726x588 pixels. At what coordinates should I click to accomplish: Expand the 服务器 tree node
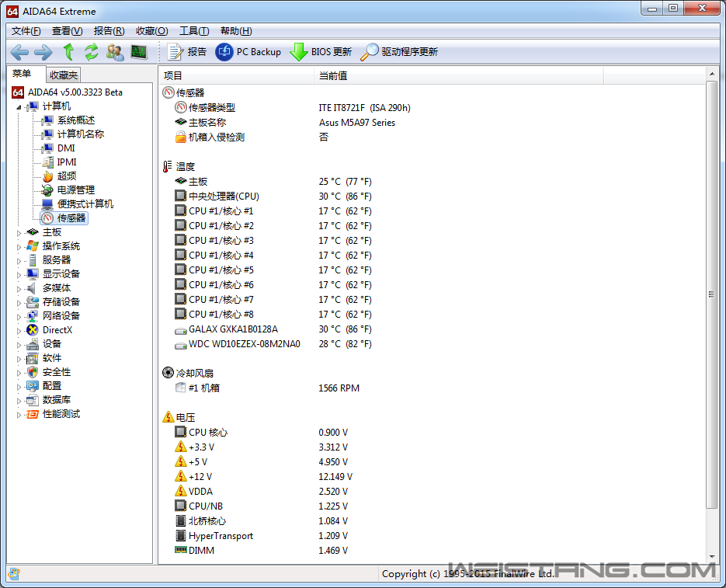(x=19, y=261)
